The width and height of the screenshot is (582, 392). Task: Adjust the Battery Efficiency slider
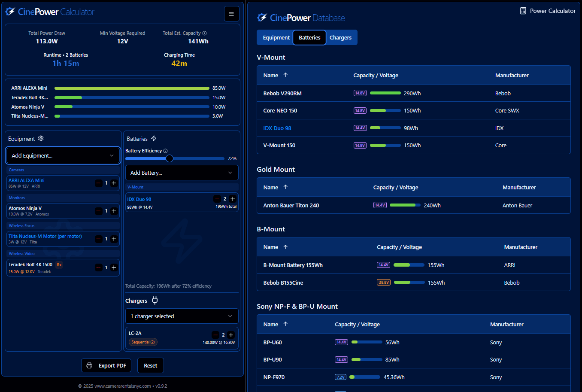(170, 158)
